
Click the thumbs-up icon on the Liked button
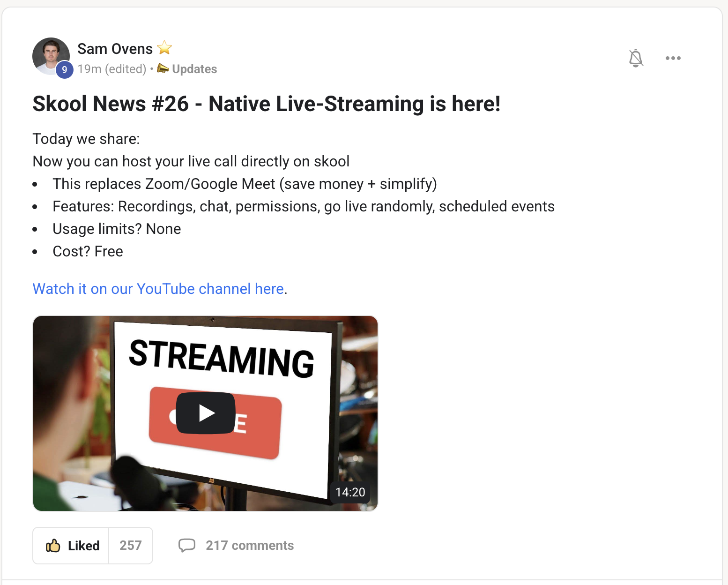(53, 545)
